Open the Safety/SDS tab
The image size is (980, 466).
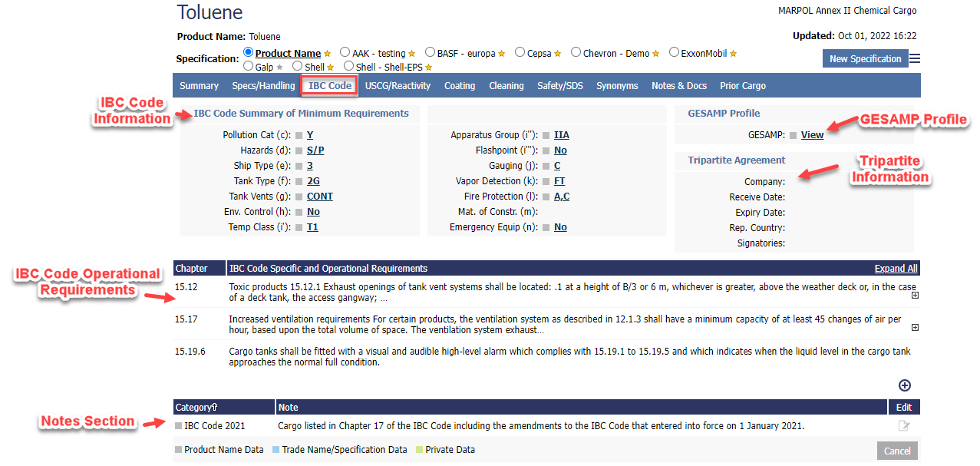[x=559, y=86]
